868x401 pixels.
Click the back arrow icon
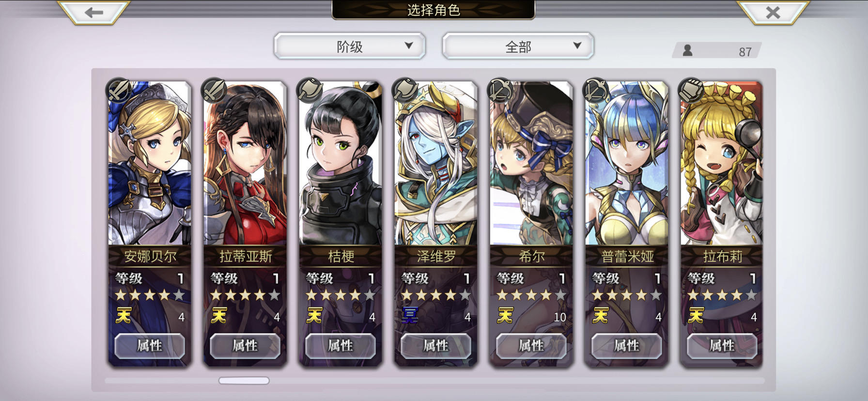(x=93, y=12)
